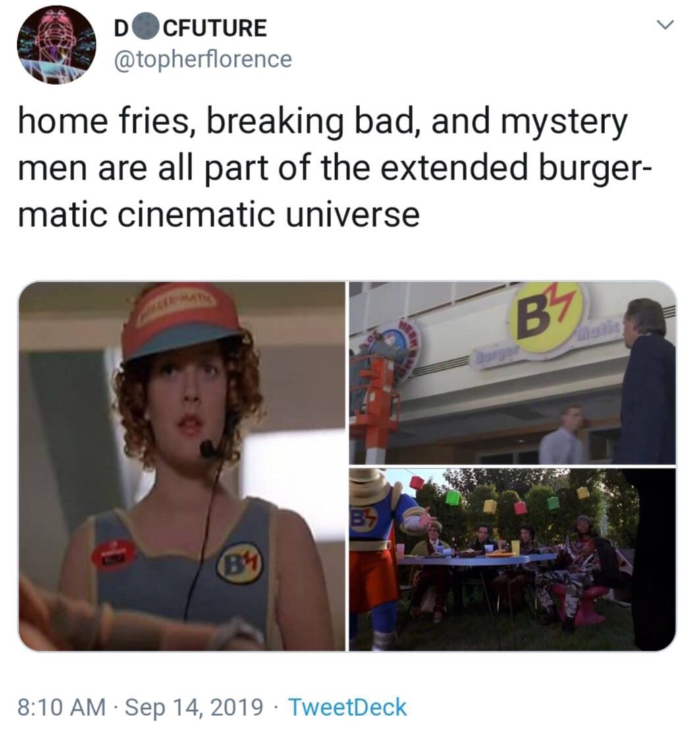Image resolution: width=700 pixels, height=747 pixels.
Task: Click the red name tag on uniform
Action: point(115,554)
